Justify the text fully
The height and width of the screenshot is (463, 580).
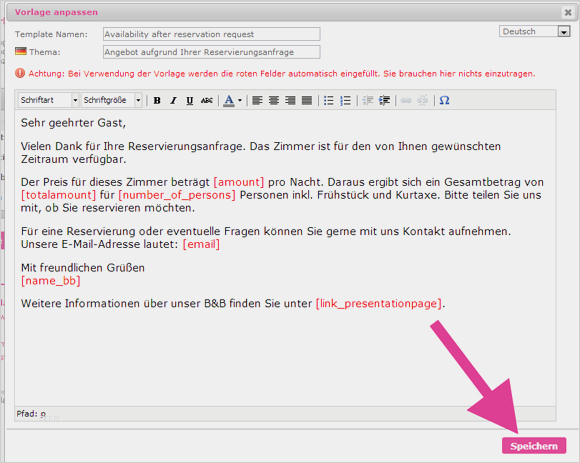coord(307,100)
